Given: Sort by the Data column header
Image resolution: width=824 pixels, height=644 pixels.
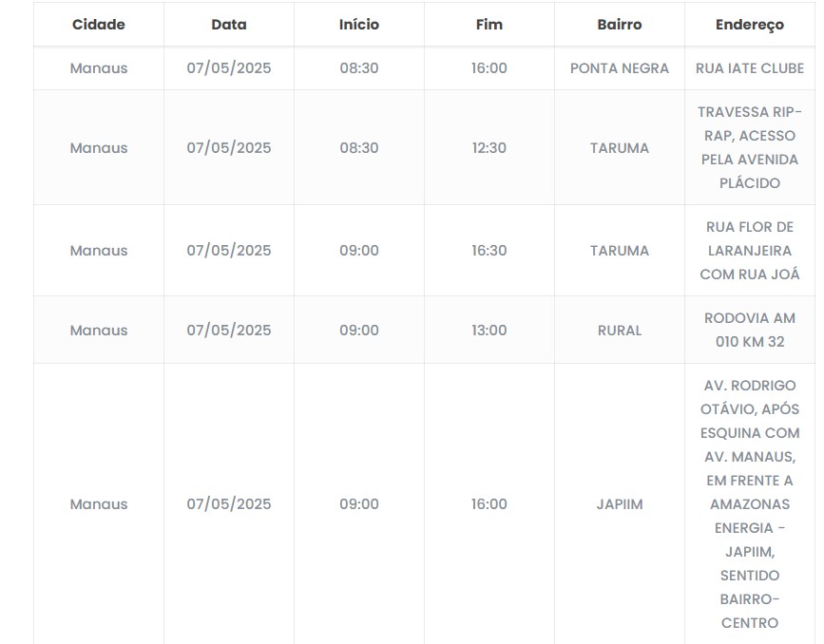Looking at the screenshot, I should (228, 25).
